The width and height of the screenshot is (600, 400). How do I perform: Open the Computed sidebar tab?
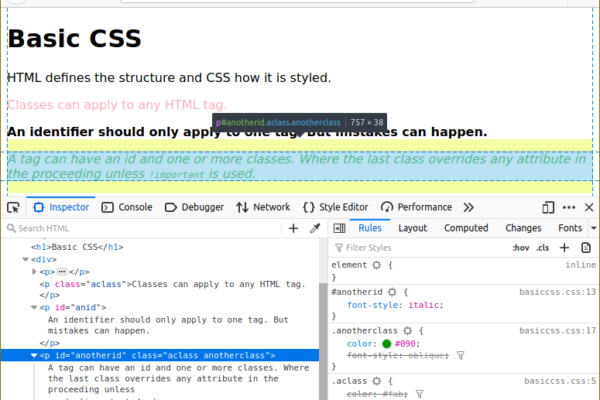tap(466, 228)
